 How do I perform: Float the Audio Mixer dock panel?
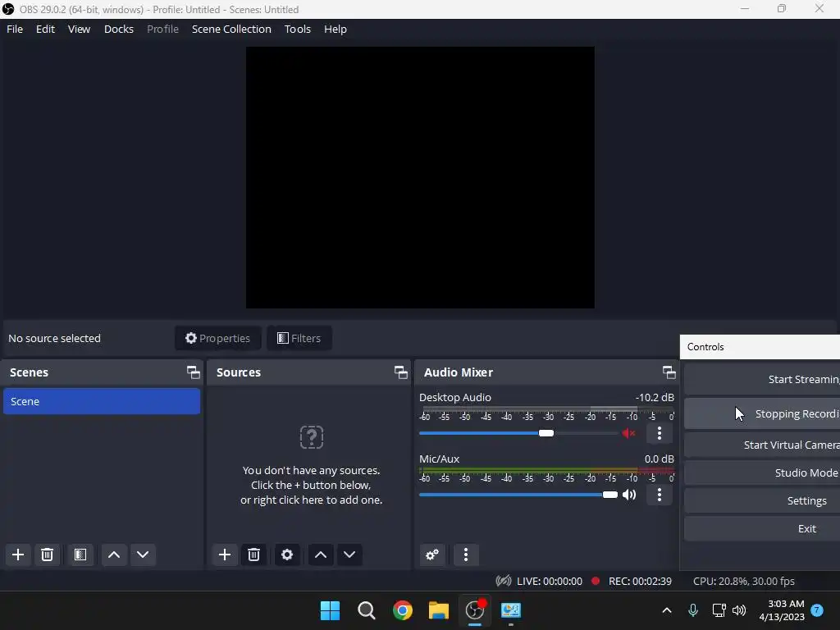[x=669, y=372]
